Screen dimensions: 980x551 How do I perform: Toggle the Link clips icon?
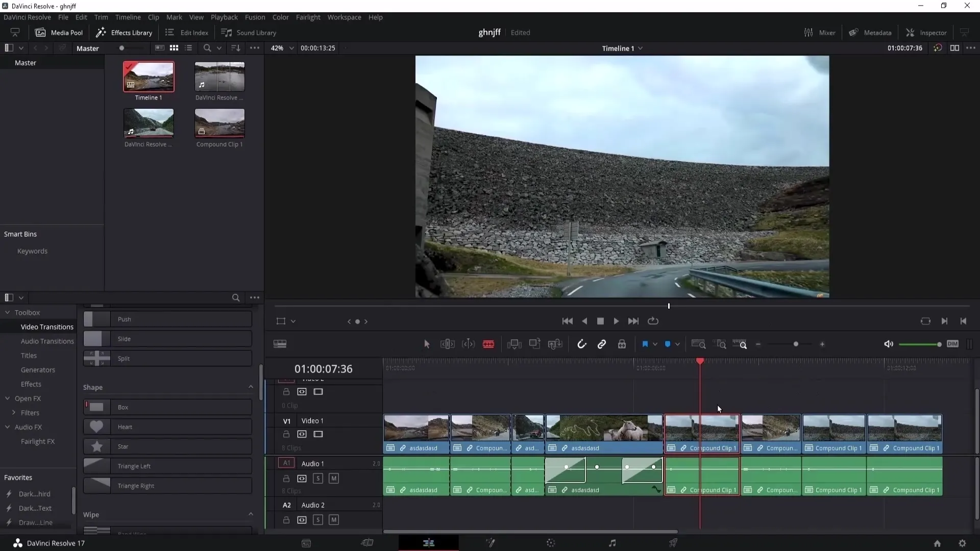point(602,344)
